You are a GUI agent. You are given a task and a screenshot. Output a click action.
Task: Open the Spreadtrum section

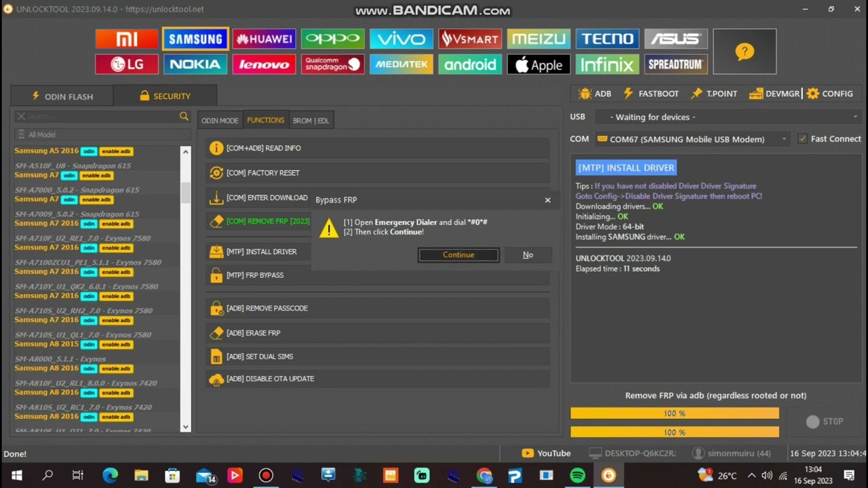676,64
